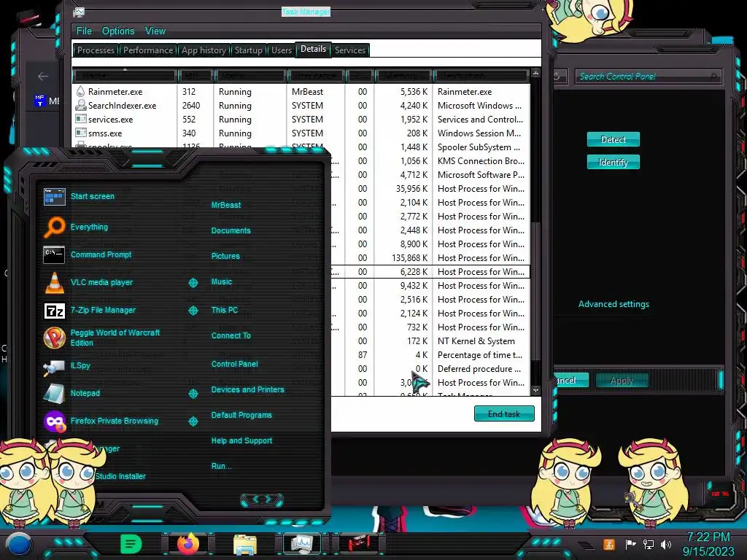This screenshot has height=560, width=747.
Task: Switch to App history tab
Action: click(x=204, y=50)
